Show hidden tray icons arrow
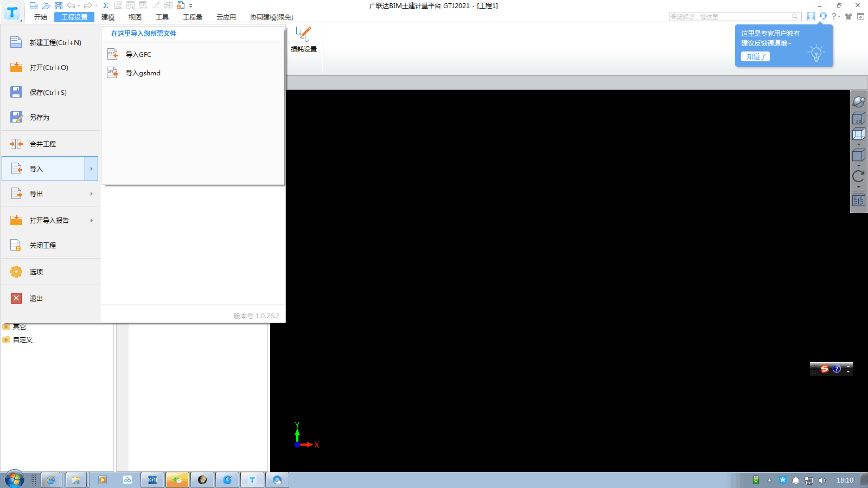 pyautogui.click(x=769, y=480)
